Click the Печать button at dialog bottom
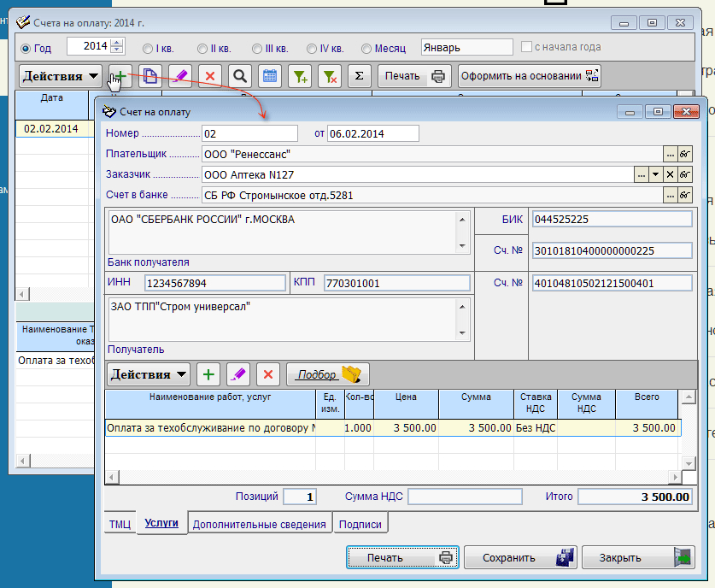This screenshot has width=715, height=588. 402,557
